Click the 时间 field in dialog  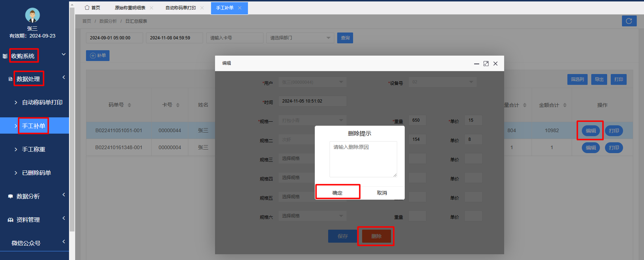pos(312,101)
